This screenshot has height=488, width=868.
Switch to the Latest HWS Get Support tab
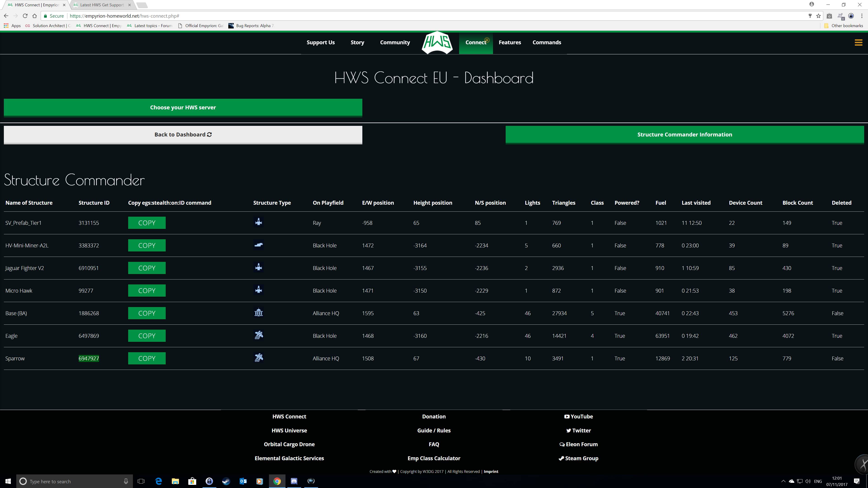102,5
